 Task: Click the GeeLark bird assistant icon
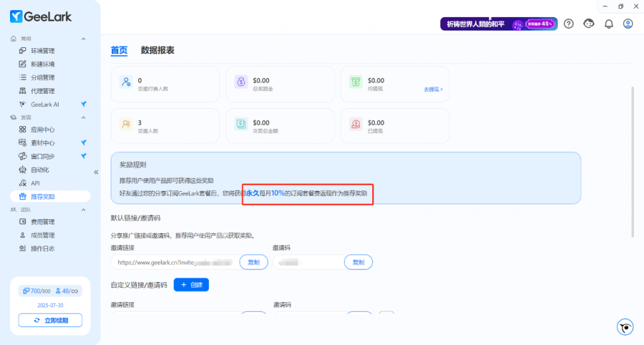click(625, 327)
